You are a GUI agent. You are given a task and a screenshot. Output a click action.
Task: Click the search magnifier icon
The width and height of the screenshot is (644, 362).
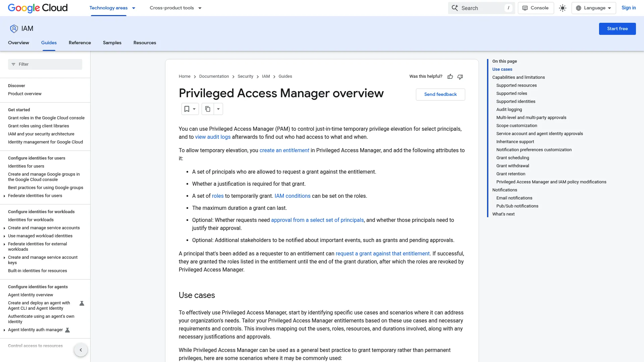tap(455, 8)
